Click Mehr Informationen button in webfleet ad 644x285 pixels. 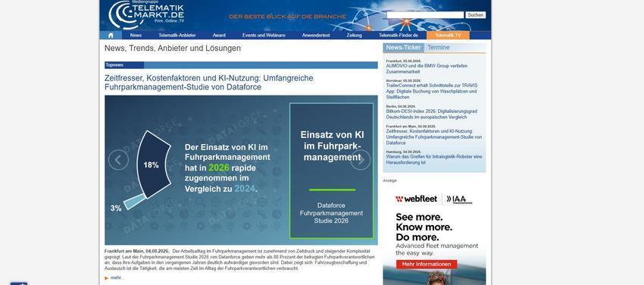click(427, 264)
